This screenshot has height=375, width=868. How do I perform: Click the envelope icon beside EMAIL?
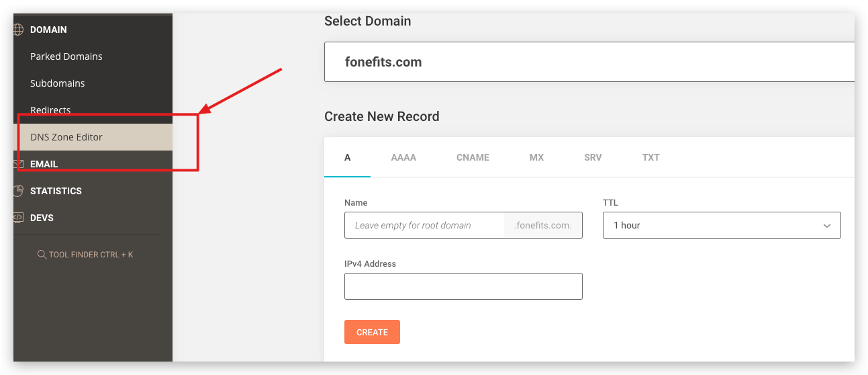point(18,164)
